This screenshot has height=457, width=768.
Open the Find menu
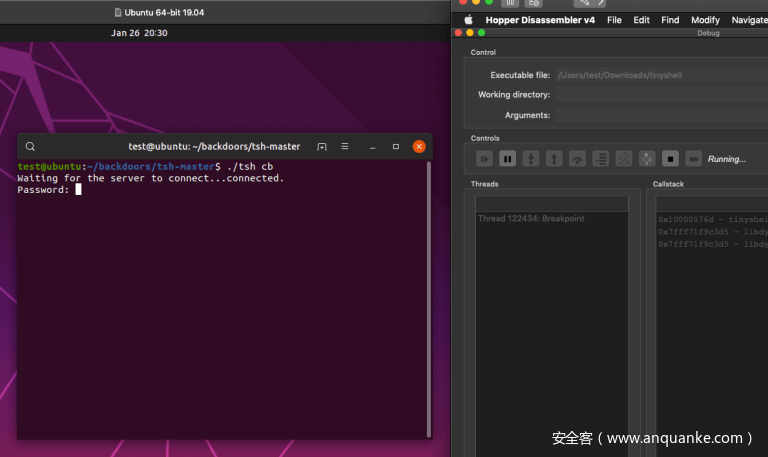(x=670, y=20)
